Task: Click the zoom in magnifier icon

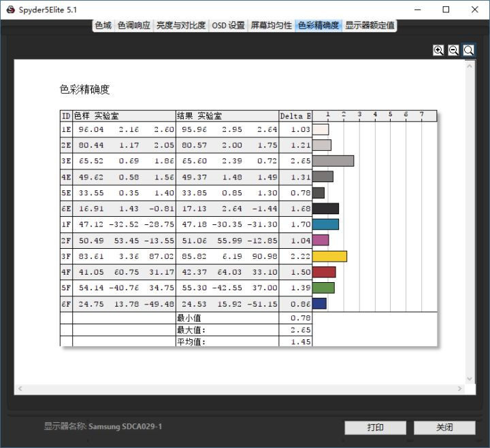Action: click(x=438, y=50)
